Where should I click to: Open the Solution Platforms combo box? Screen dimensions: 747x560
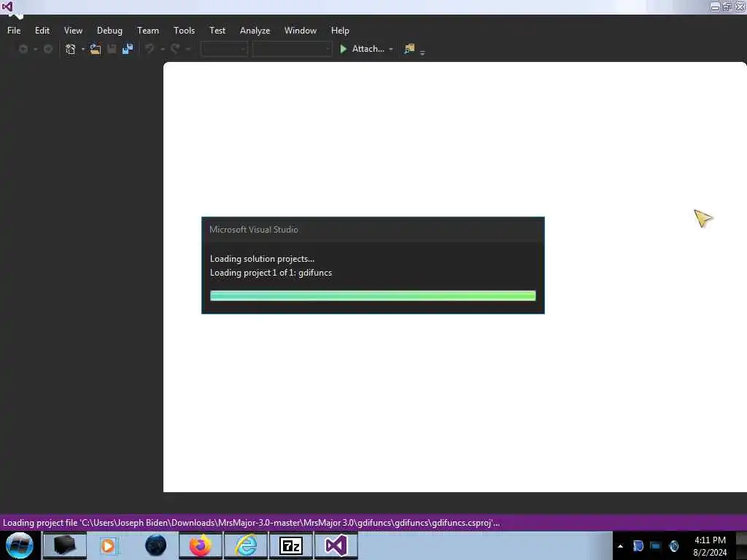tap(292, 49)
